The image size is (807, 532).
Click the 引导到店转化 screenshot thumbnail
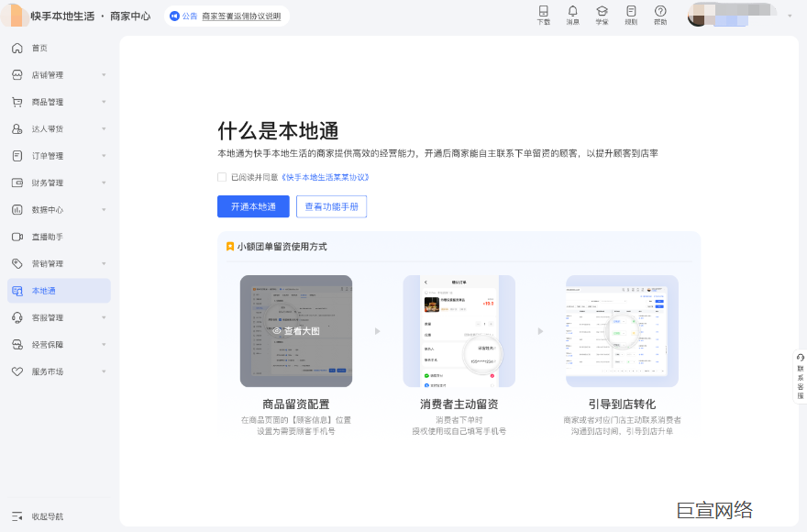point(622,331)
